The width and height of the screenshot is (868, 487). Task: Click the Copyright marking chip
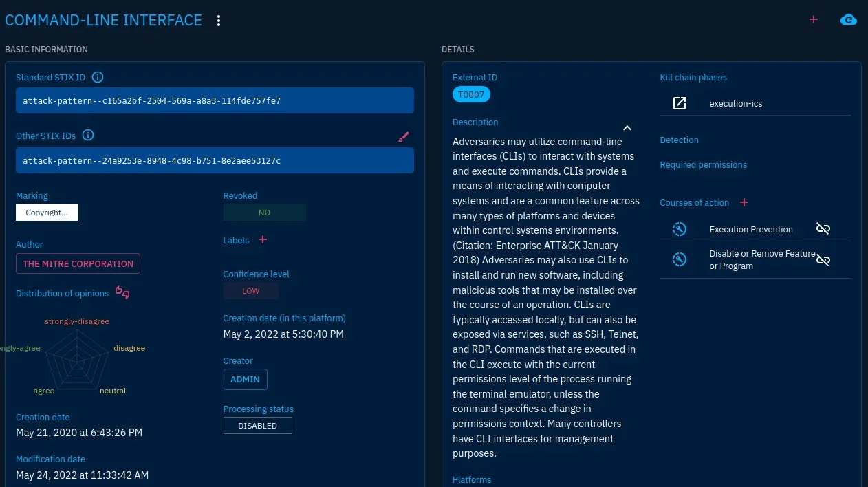coord(47,213)
